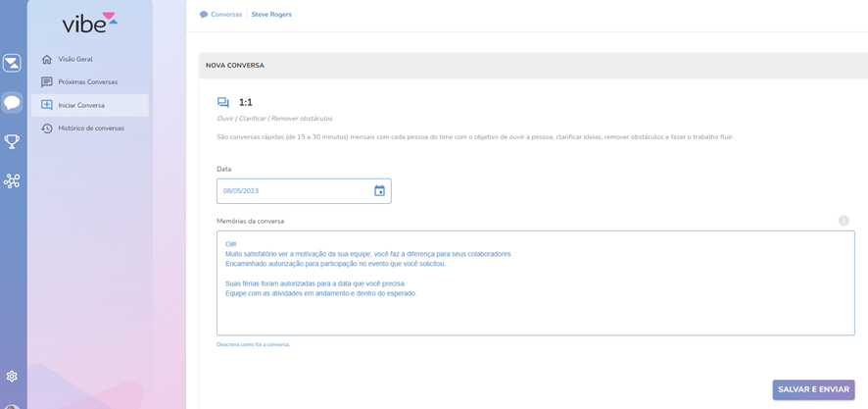Click the user avatar at bottom left
The image size is (868, 409).
[x=12, y=405]
